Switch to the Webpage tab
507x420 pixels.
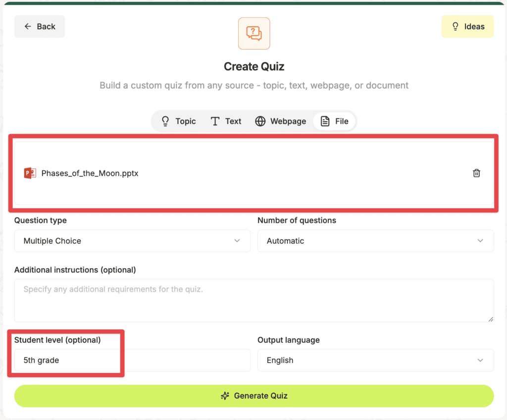click(281, 121)
